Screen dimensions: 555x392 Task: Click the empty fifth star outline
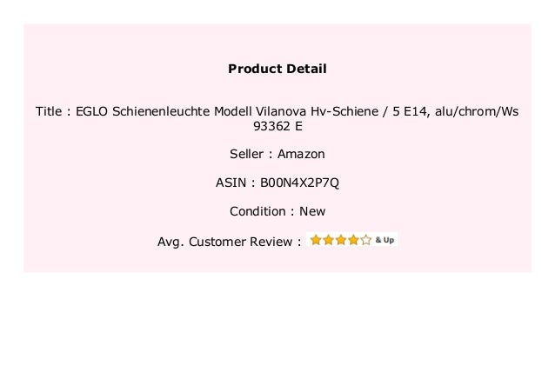[366, 240]
